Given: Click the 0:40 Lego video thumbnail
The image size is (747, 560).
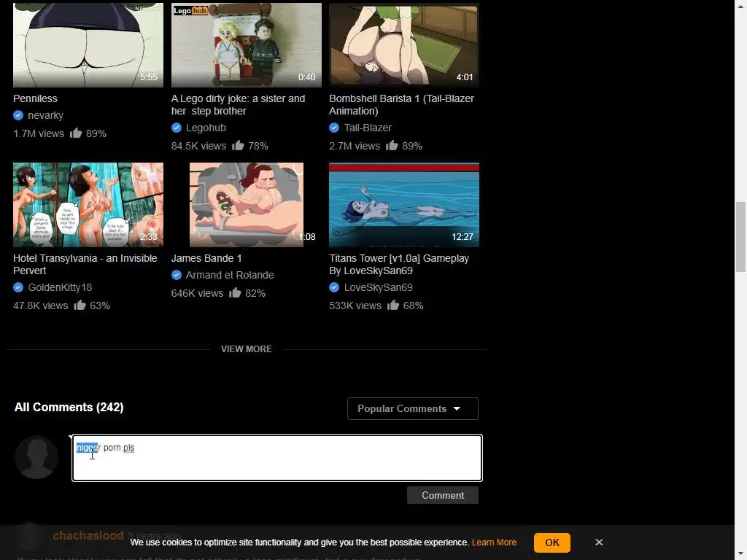Looking at the screenshot, I should pos(247,45).
